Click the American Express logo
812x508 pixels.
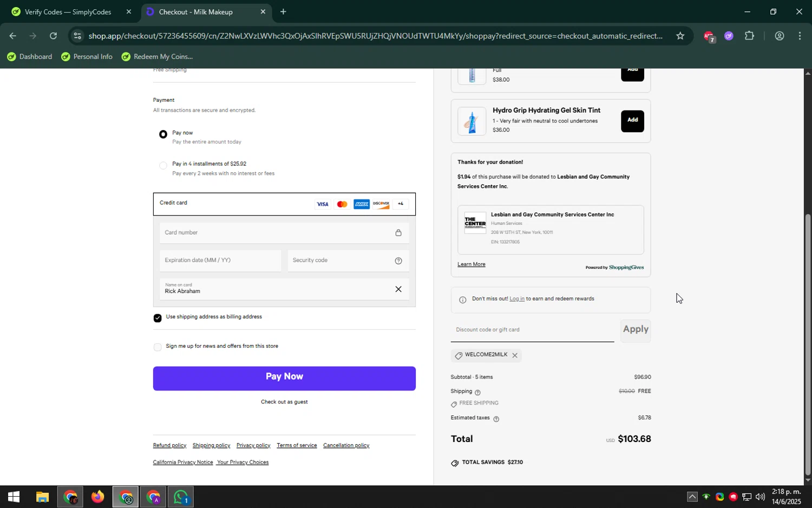(x=362, y=204)
